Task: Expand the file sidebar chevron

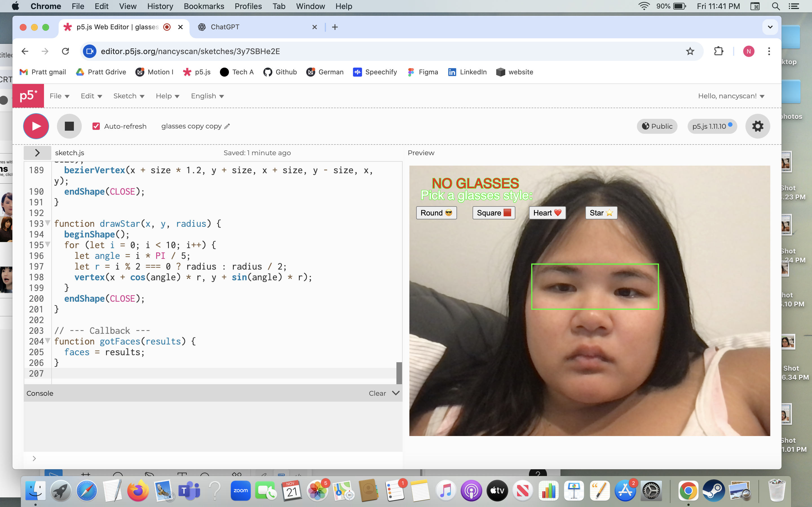Action: pyautogui.click(x=37, y=153)
